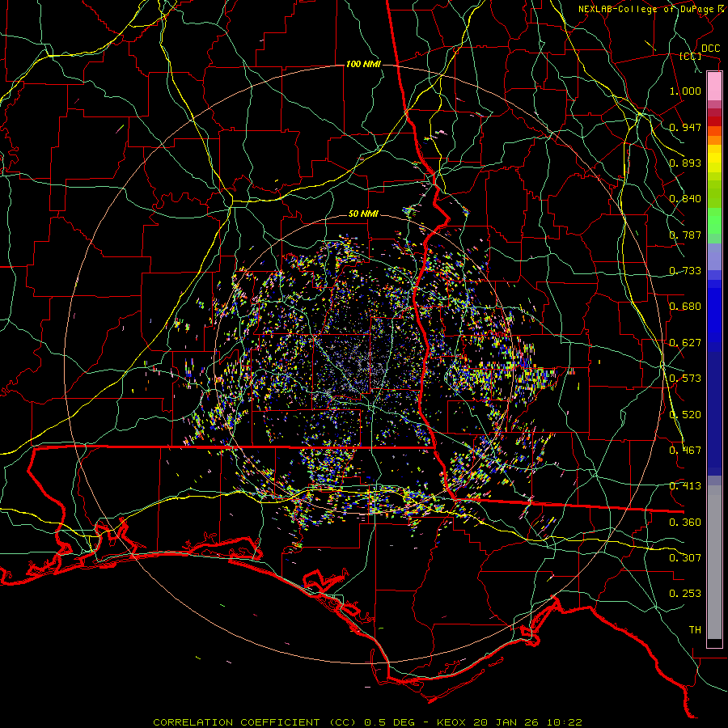Select the 0.680 legend value
Viewport: 728px width, 728px height.
[685, 307]
